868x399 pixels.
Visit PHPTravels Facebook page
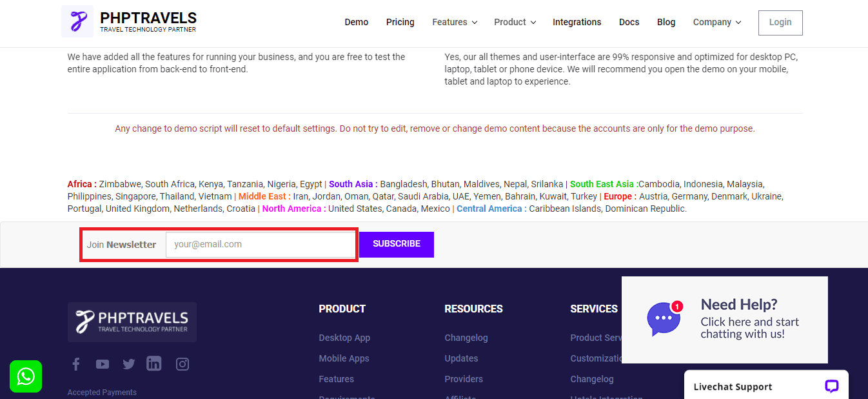[x=75, y=363]
